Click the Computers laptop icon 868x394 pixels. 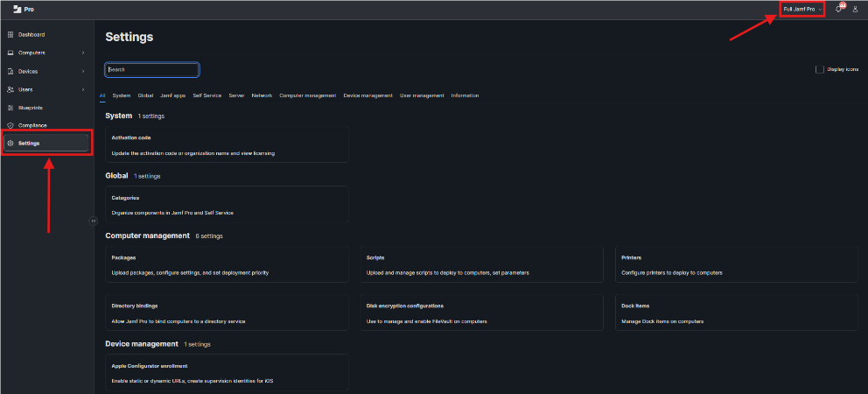pyautogui.click(x=10, y=53)
